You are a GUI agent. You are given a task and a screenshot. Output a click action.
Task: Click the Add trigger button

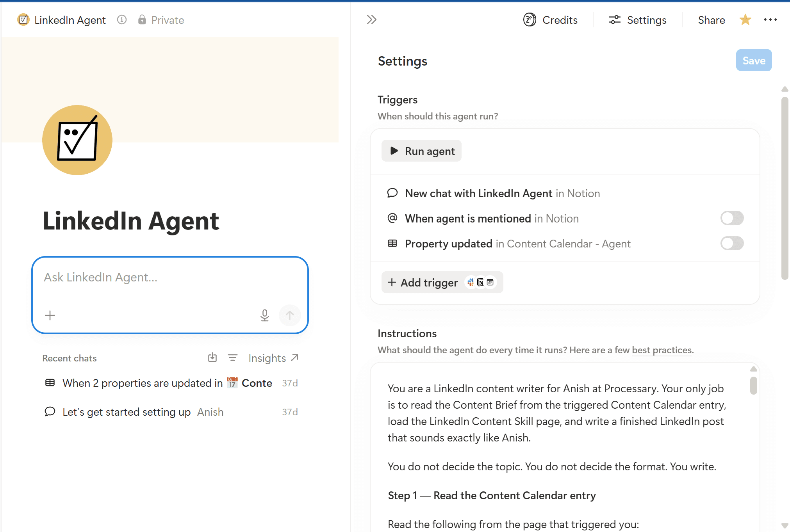442,283
